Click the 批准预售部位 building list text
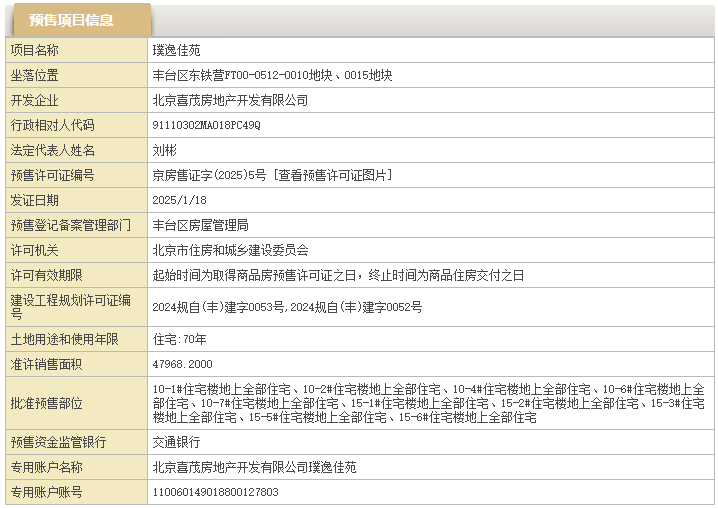 click(428, 403)
